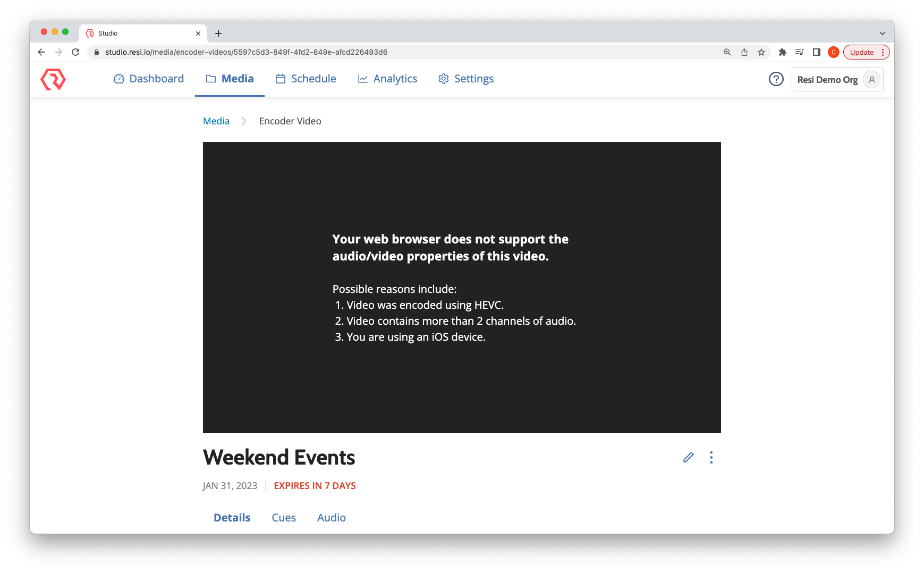Viewport: 924px width, 573px height.
Task: Open Analytics from the navigation bar
Action: point(387,79)
